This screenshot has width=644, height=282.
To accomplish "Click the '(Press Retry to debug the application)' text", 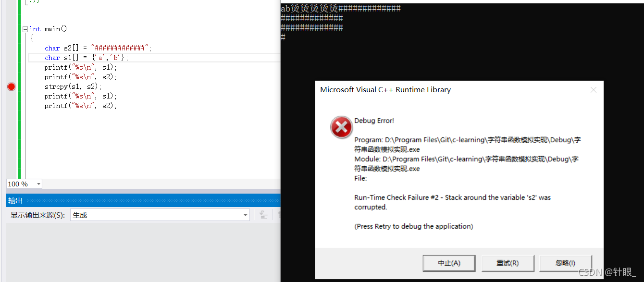I will pos(414,226).
